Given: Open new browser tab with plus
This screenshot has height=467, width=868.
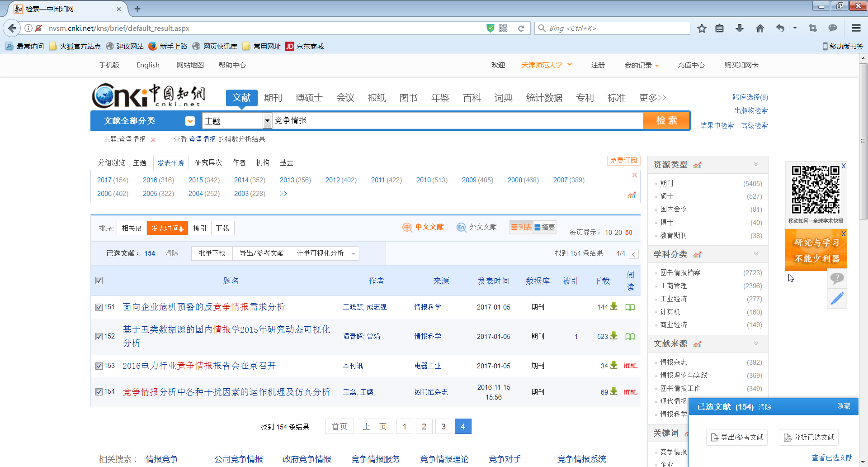Looking at the screenshot, I should click(x=137, y=9).
